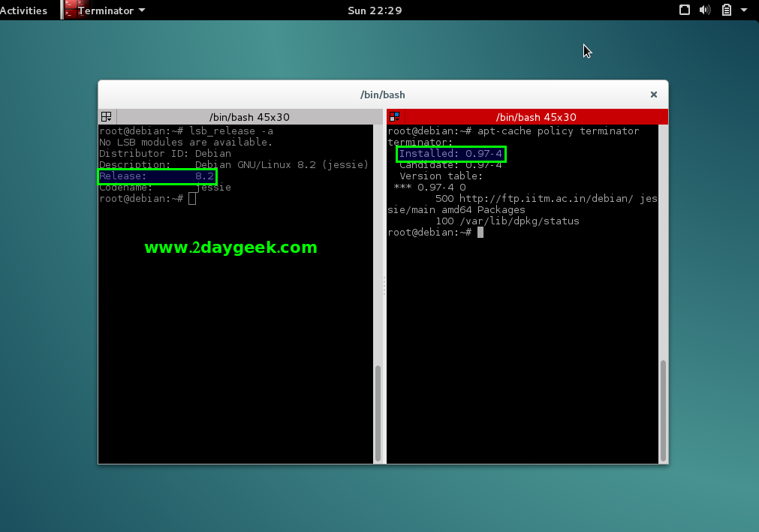Click the splitter handle between terminal panes
Screen dimensions: 759x532
click(x=384, y=285)
